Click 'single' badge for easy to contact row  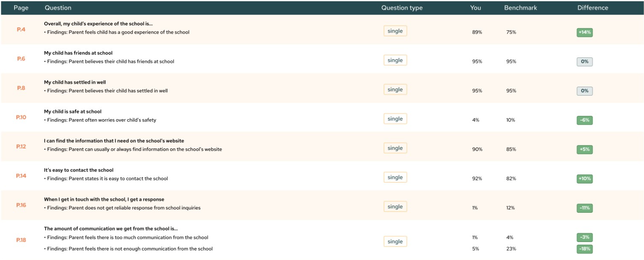(x=395, y=178)
